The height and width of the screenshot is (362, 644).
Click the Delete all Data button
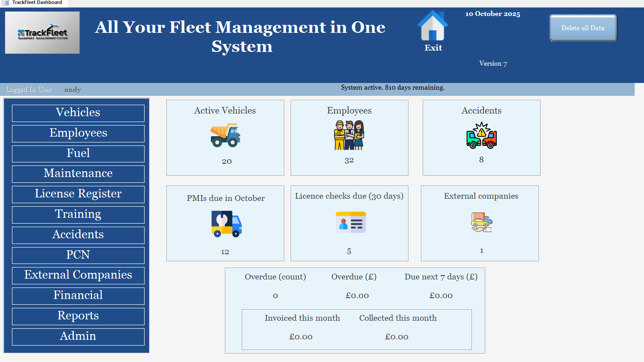tap(583, 28)
